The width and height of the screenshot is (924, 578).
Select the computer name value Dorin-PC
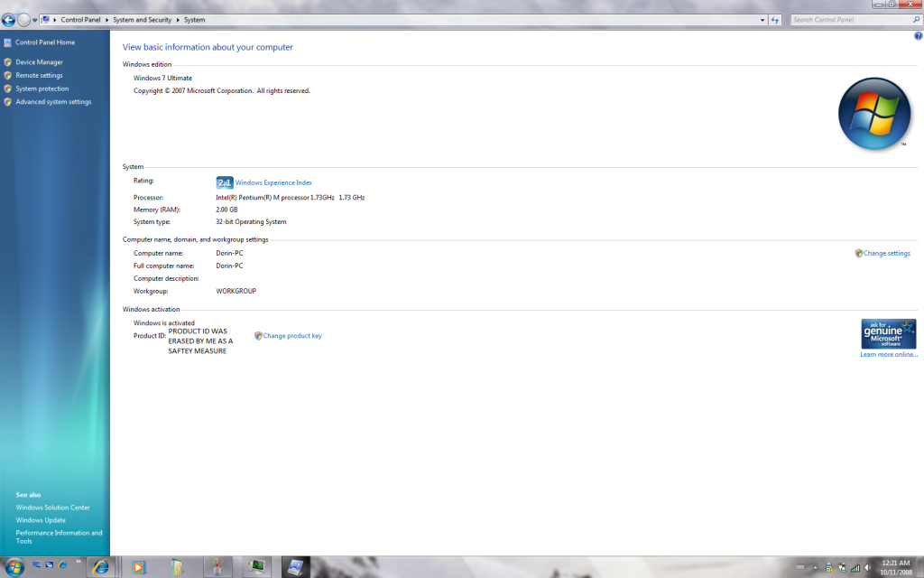tap(229, 254)
